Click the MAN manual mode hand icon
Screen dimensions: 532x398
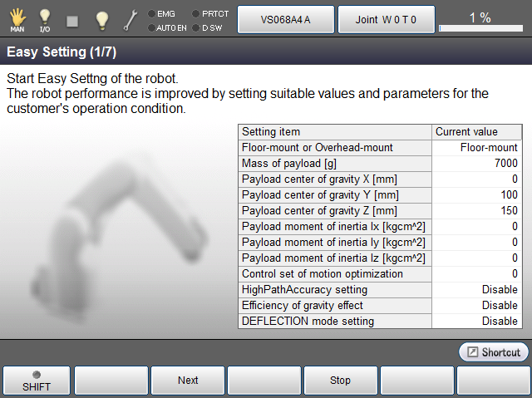[17, 18]
